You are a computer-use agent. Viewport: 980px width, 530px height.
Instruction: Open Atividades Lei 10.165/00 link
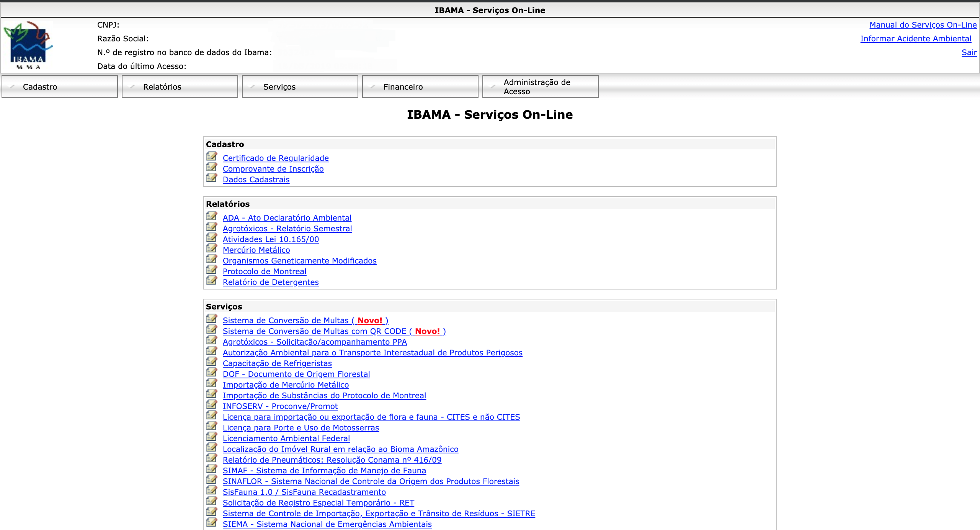pyautogui.click(x=271, y=239)
